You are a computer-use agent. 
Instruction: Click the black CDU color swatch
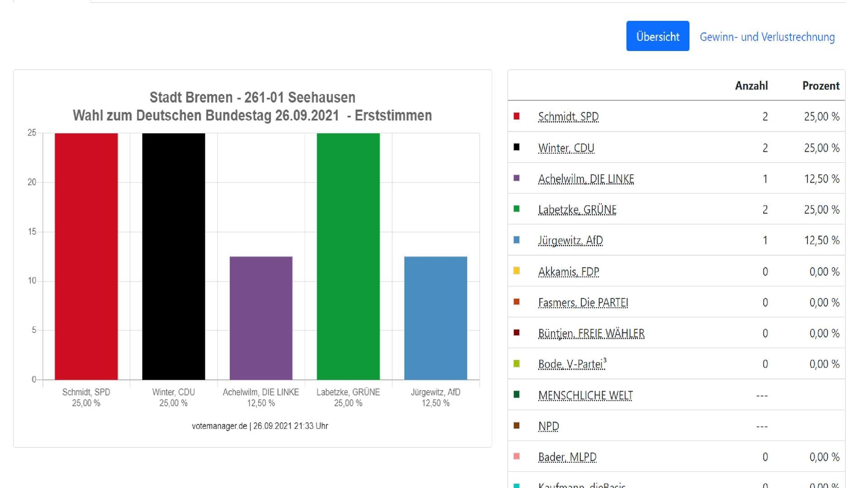click(x=517, y=147)
